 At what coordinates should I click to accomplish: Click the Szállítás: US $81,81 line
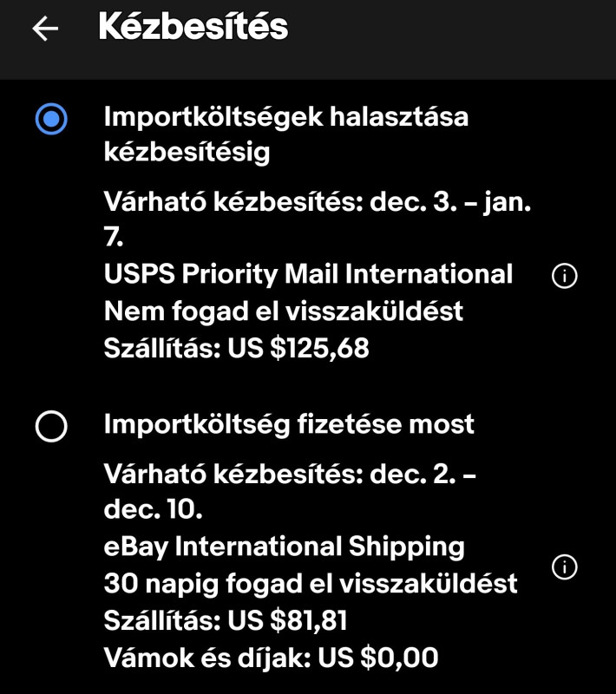point(226,620)
